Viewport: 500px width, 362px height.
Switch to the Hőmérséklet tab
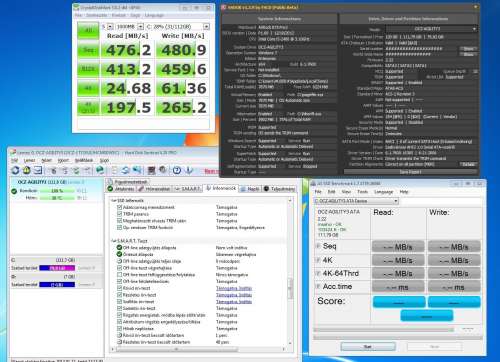(154, 189)
